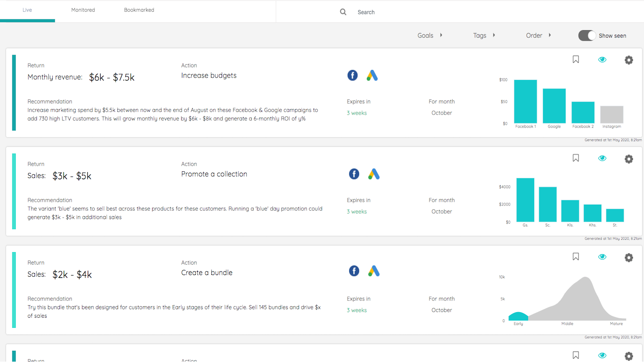Bookmark the Create a bundle recommendation

[576, 257]
